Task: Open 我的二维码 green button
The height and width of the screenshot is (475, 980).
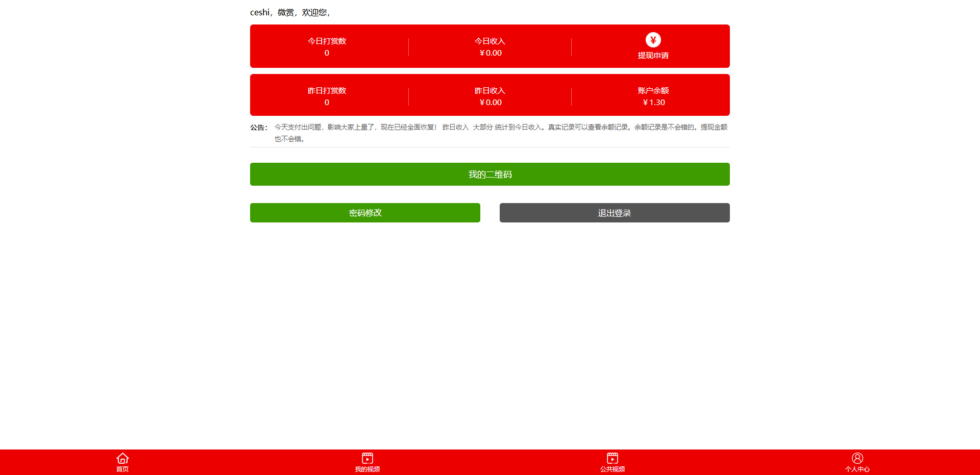Action: (490, 174)
